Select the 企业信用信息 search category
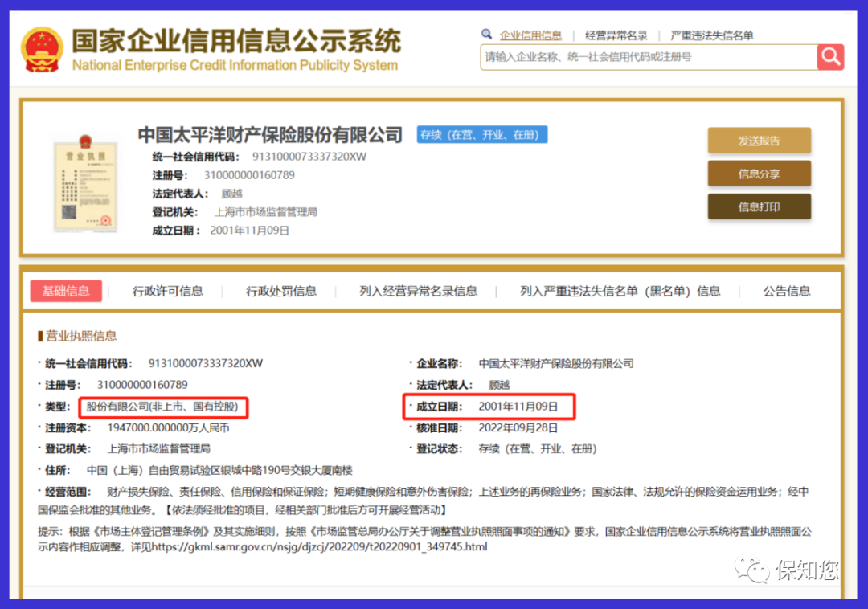This screenshot has width=868, height=609. click(x=530, y=35)
